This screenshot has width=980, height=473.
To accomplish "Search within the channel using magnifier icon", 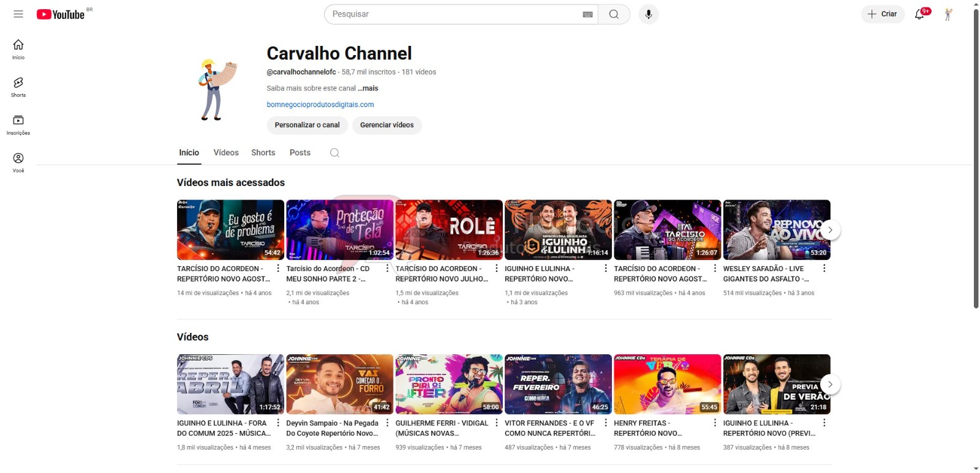I will pyautogui.click(x=334, y=153).
